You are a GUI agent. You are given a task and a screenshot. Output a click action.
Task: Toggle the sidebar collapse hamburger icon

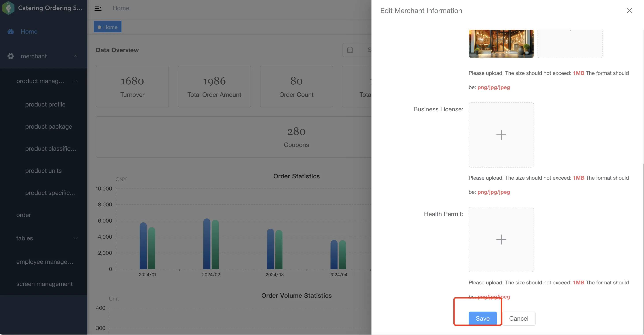98,8
